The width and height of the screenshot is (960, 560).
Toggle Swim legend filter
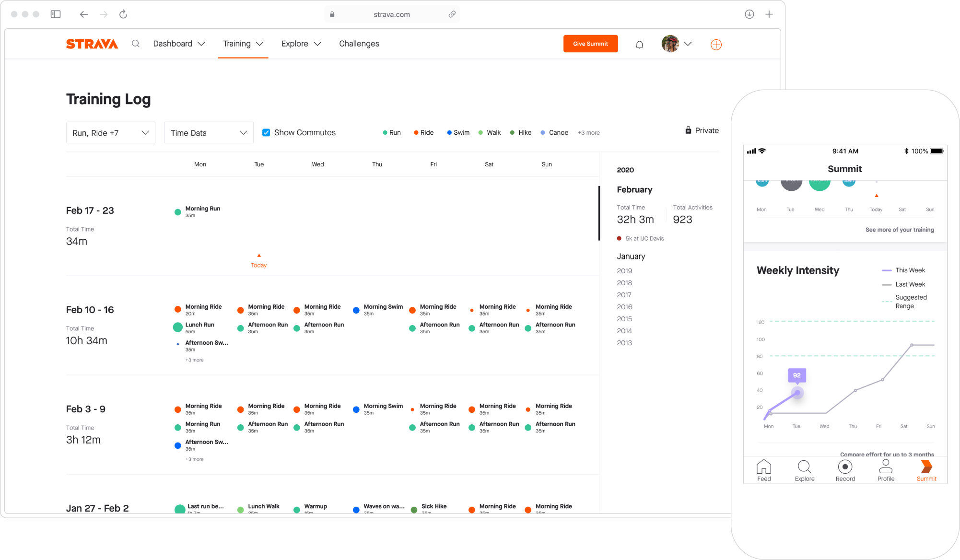(458, 133)
